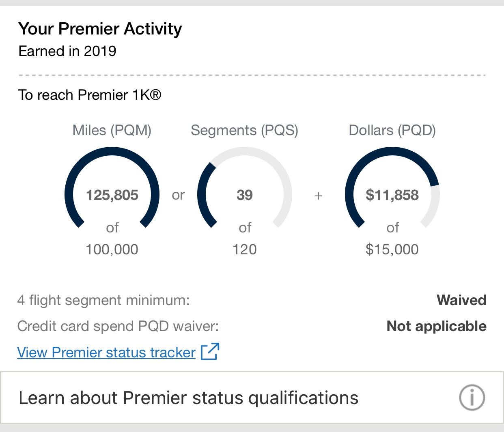
Task: Click the $15,000 dollars goal value
Action: [392, 249]
